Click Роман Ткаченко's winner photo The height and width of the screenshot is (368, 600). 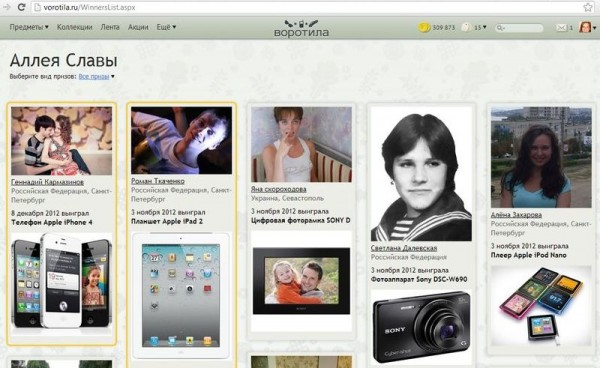pos(181,140)
